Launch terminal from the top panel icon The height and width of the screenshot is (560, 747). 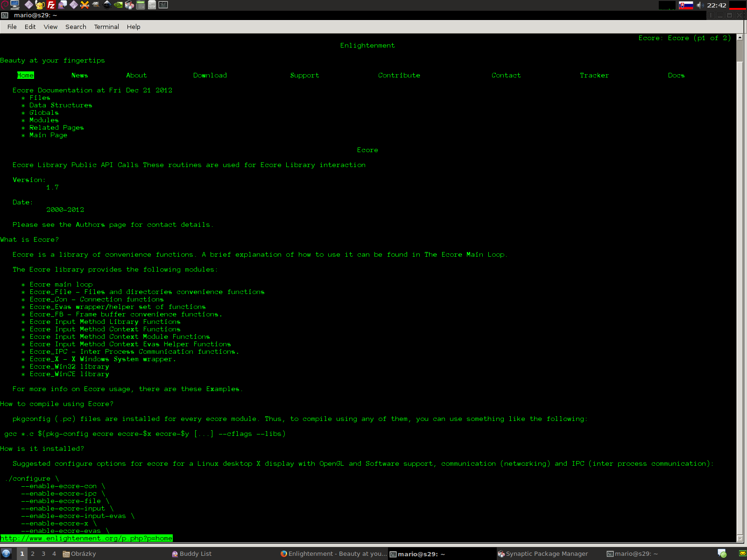[x=163, y=5]
